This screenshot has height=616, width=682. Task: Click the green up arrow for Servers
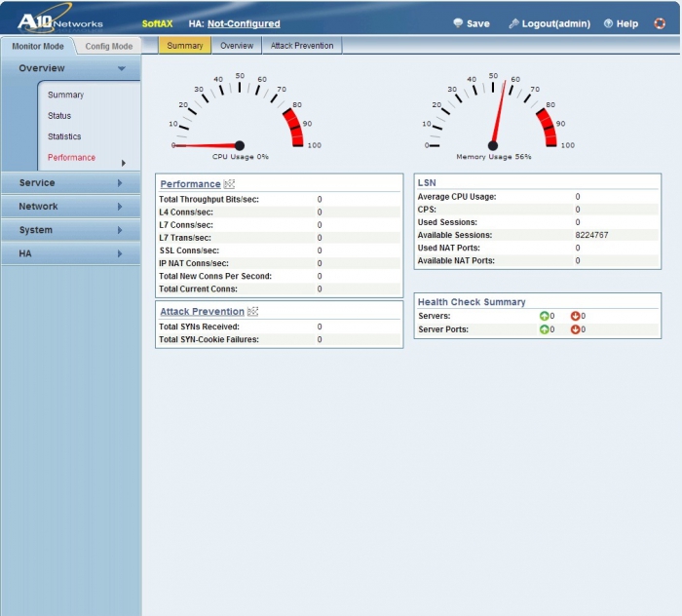[544, 316]
